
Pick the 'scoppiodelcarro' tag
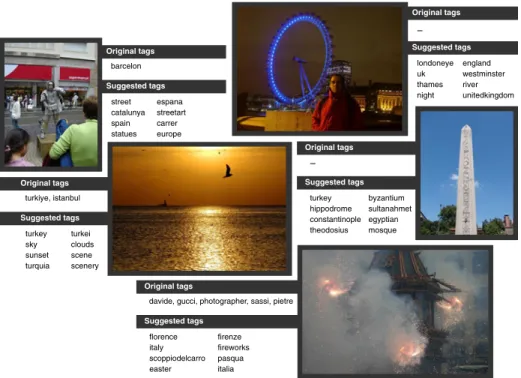177,358
